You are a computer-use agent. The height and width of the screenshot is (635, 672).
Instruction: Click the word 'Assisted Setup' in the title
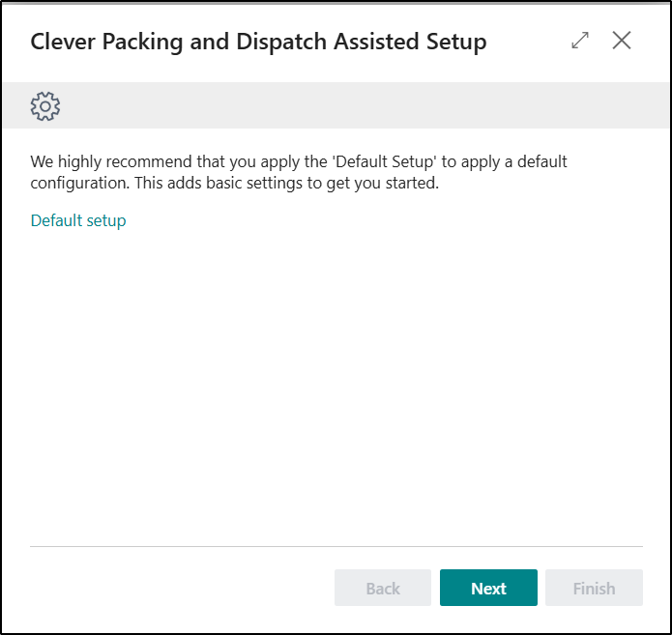[x=410, y=42]
